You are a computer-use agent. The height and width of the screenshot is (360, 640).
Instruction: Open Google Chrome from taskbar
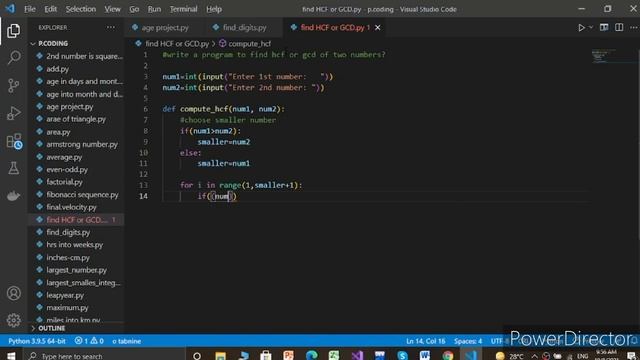click(448, 356)
